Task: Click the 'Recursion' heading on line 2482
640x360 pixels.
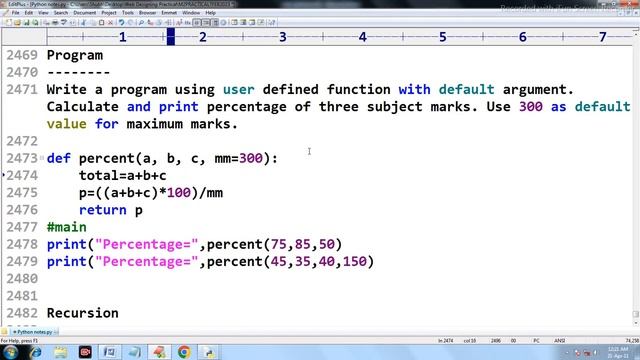Action: 82,313
